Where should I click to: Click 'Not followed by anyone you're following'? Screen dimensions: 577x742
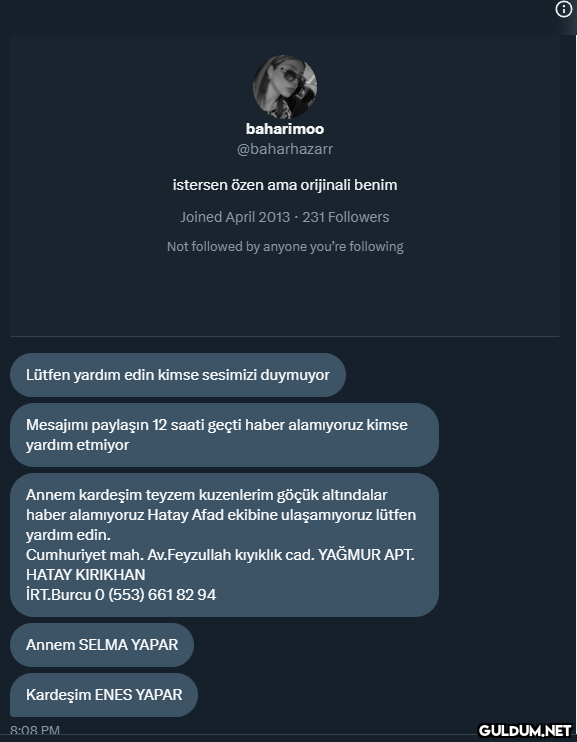(285, 247)
